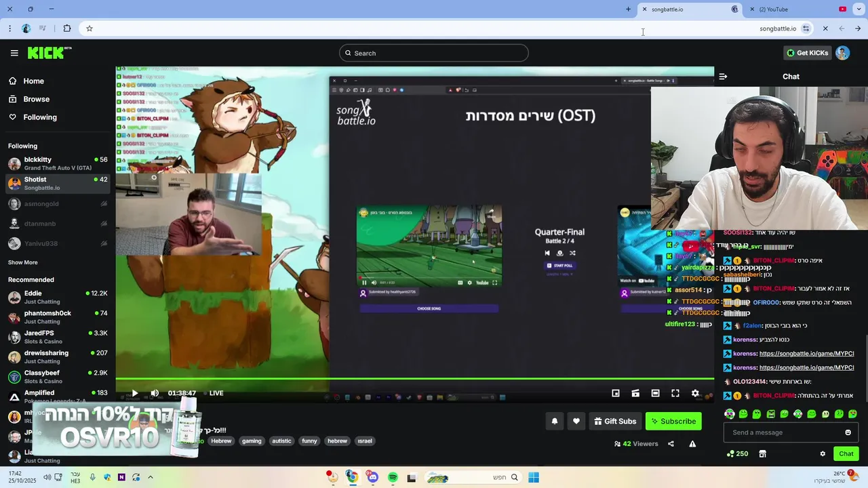Screen dimensions: 868x488
Task: Open emoji picker in chat input
Action: click(848, 432)
